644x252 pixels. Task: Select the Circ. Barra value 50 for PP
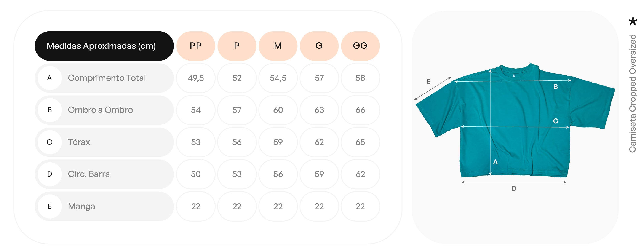click(x=195, y=174)
